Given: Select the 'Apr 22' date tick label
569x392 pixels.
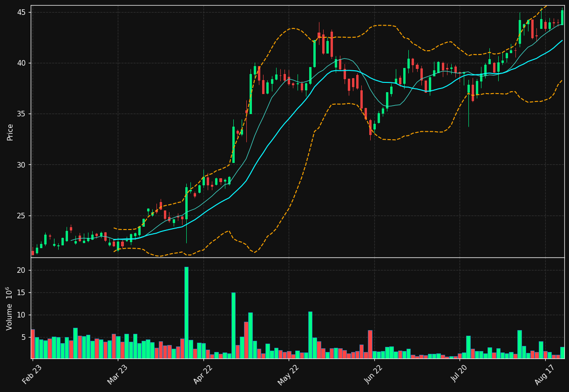Looking at the screenshot, I should coord(203,375).
